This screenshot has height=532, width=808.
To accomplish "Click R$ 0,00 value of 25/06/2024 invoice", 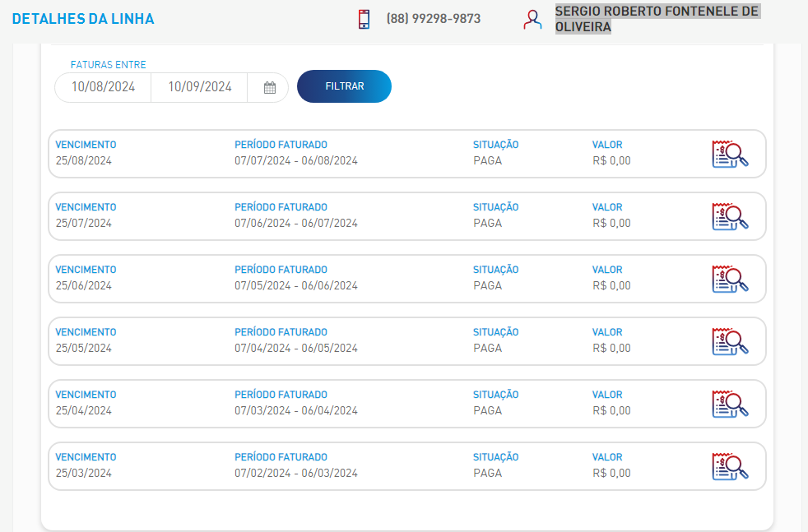I will click(611, 285).
